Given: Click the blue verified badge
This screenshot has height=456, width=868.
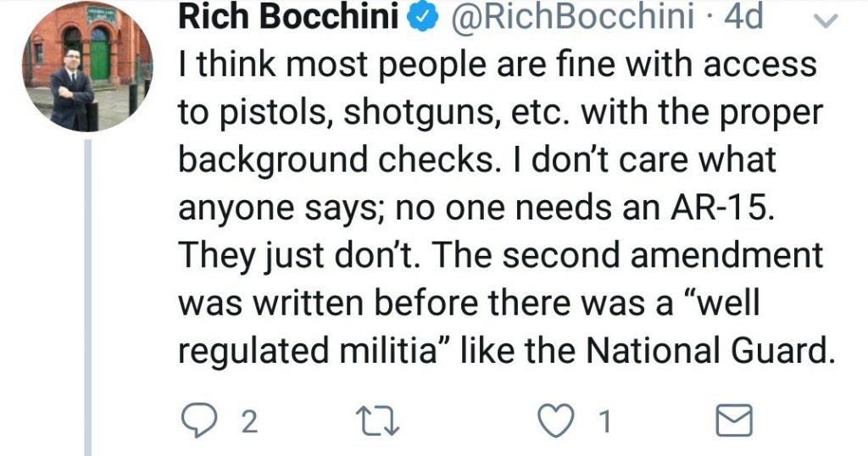Looking at the screenshot, I should 423,18.
